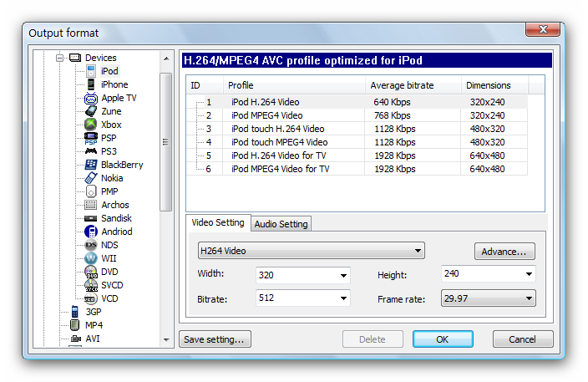Pick the DVD disc icon
Viewport: 588px width, 382px height.
point(91,272)
